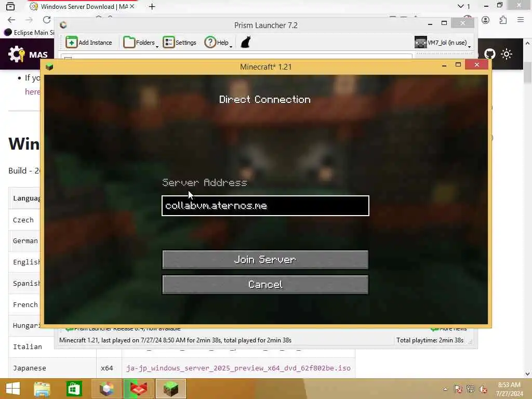The width and height of the screenshot is (532, 399).
Task: Close the Windows Server Download tab
Action: point(132,6)
